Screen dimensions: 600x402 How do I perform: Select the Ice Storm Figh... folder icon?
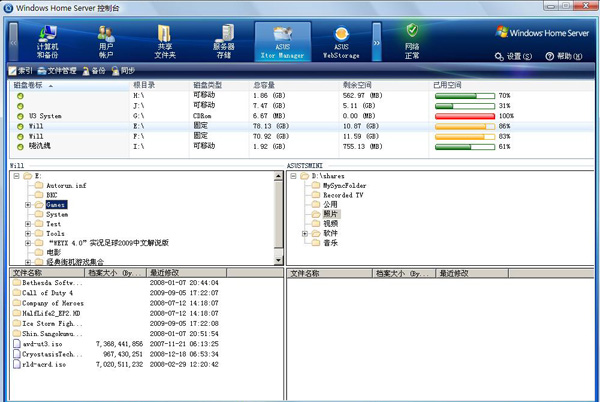point(16,324)
